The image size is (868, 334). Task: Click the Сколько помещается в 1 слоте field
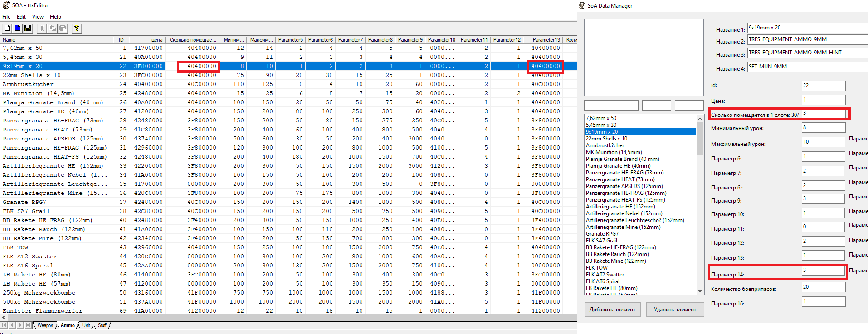pos(824,113)
